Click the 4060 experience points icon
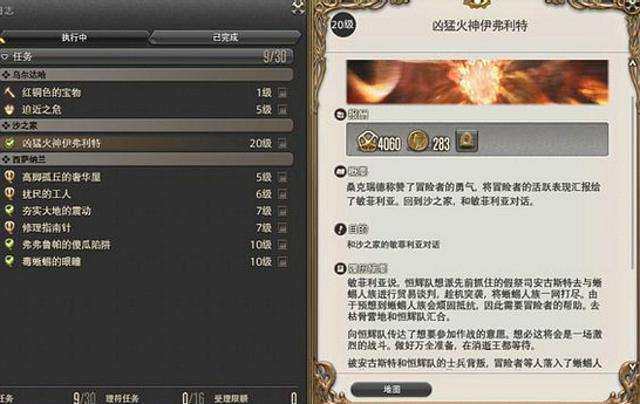The width and height of the screenshot is (640, 404). (367, 141)
